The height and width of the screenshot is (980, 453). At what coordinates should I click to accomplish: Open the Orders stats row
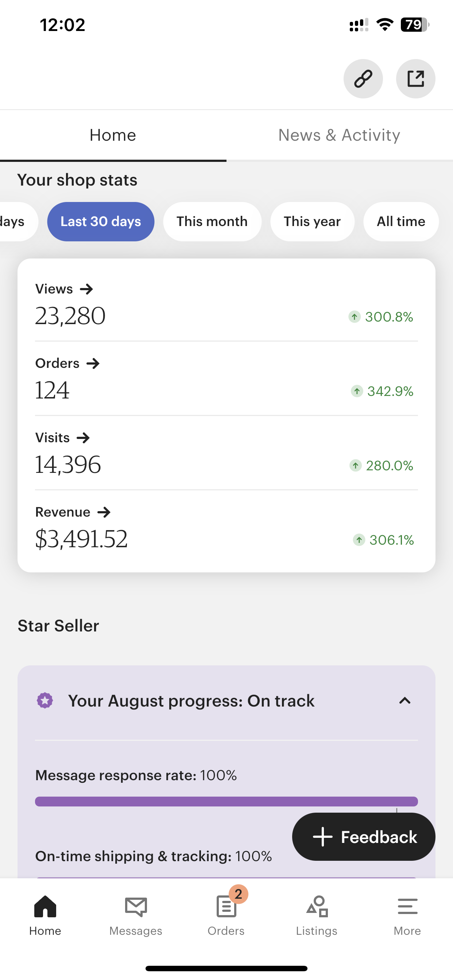click(226, 378)
